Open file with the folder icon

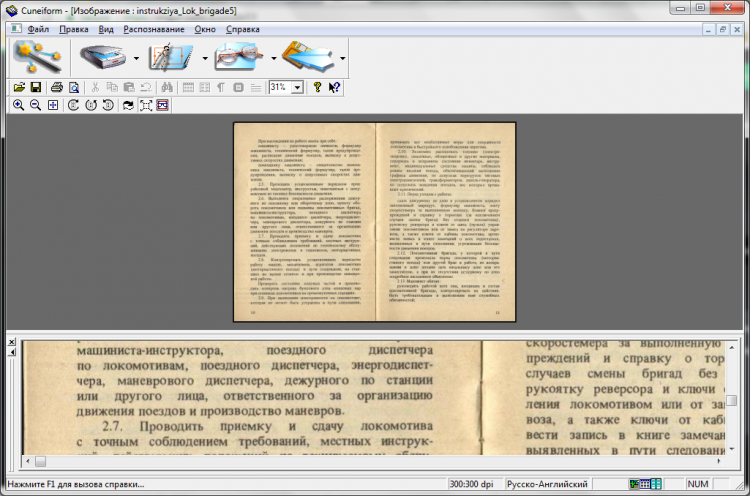click(x=20, y=88)
